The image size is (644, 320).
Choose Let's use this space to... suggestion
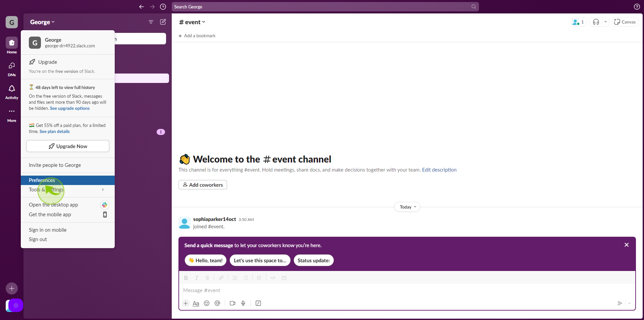click(260, 261)
